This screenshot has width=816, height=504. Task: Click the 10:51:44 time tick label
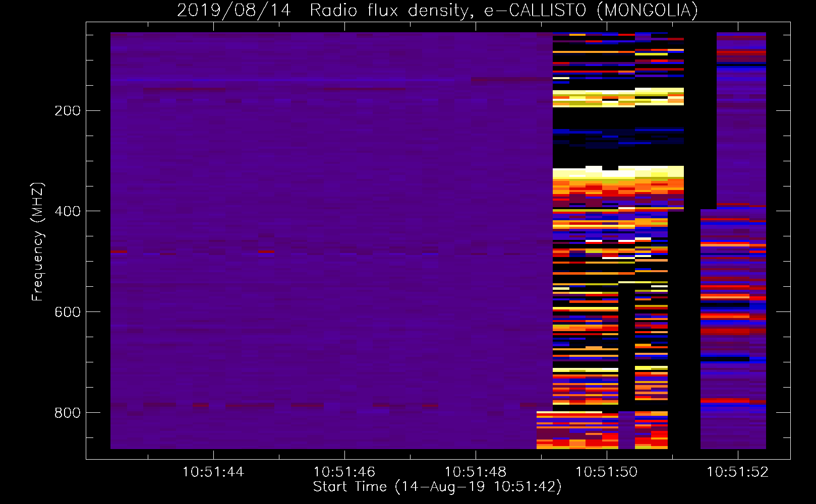click(x=213, y=472)
